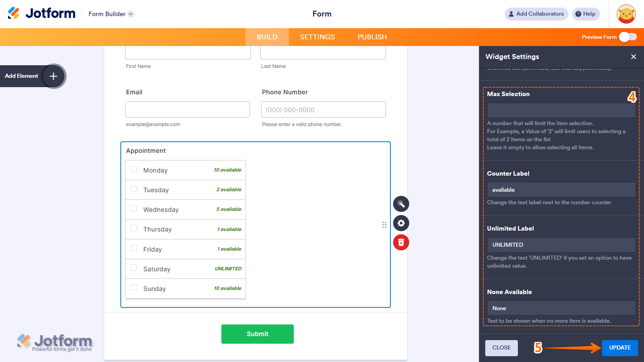The height and width of the screenshot is (362, 644).
Task: Click the Add Element plus icon
Action: point(53,76)
